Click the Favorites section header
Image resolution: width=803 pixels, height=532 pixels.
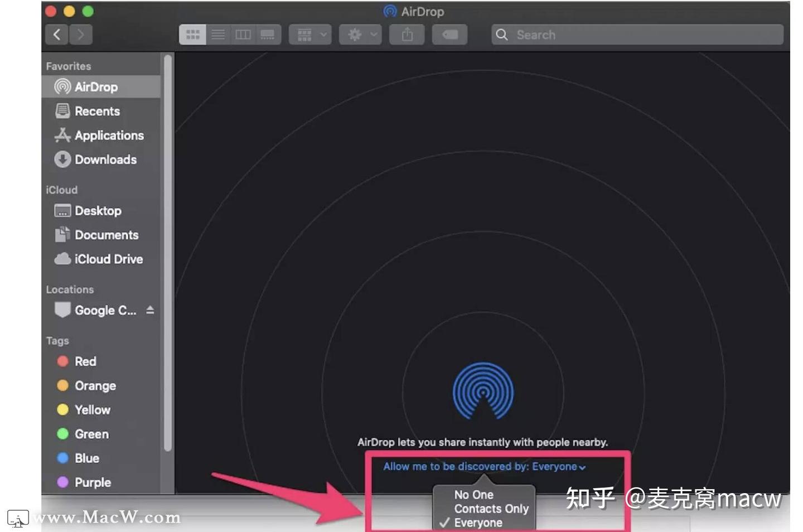tap(69, 66)
